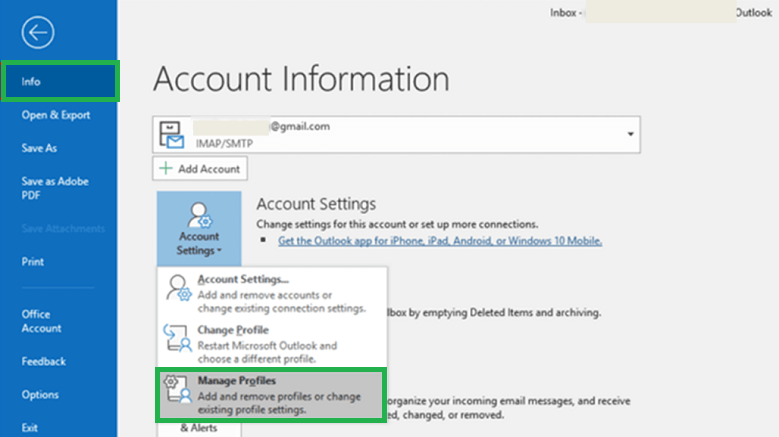This screenshot has width=779, height=437.
Task: Click the person-gear icon on Account Settings button
Action: [199, 215]
